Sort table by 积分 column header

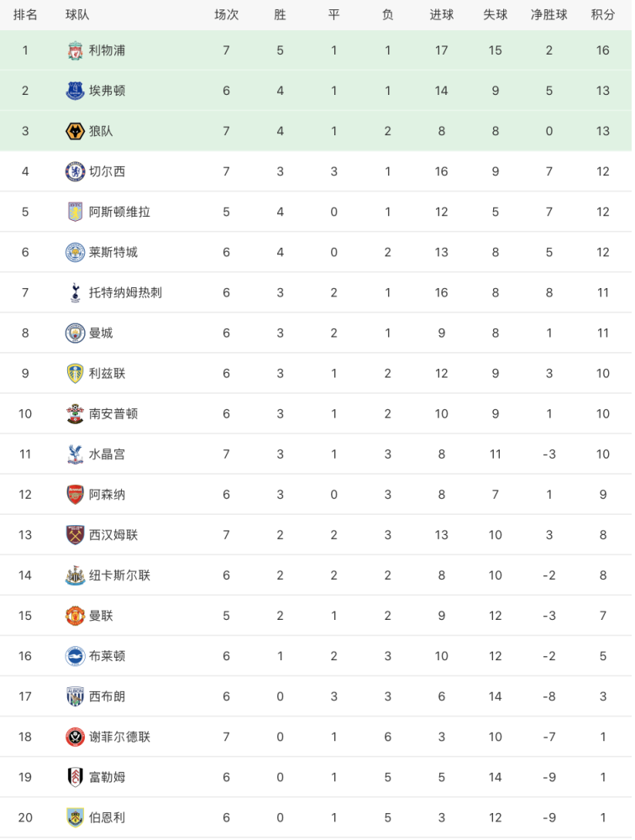click(602, 15)
